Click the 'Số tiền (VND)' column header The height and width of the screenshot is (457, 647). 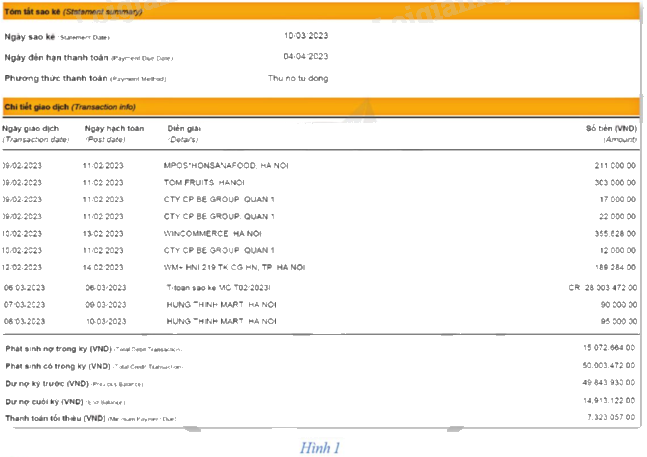coord(611,129)
